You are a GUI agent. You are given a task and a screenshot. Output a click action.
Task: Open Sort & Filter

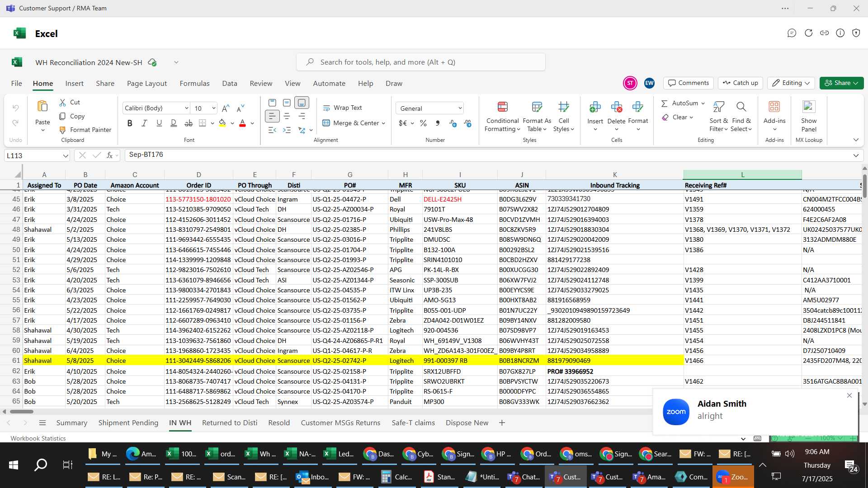718,117
